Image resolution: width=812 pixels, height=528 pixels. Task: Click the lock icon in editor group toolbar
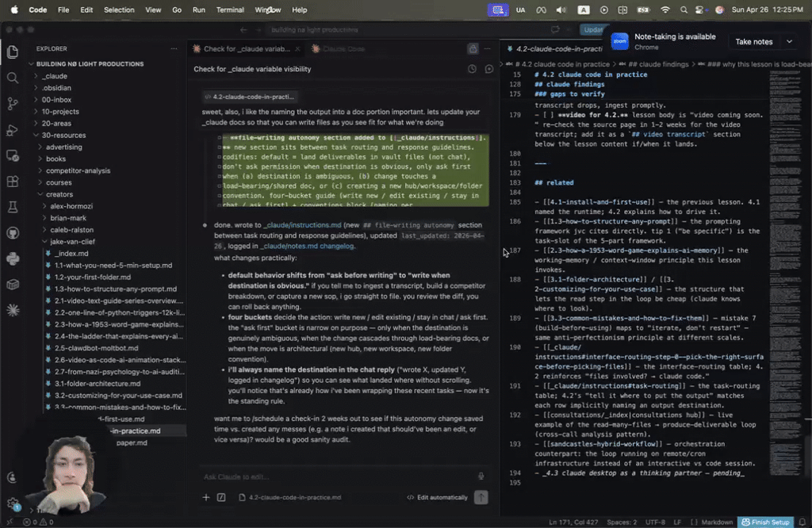coord(473,48)
